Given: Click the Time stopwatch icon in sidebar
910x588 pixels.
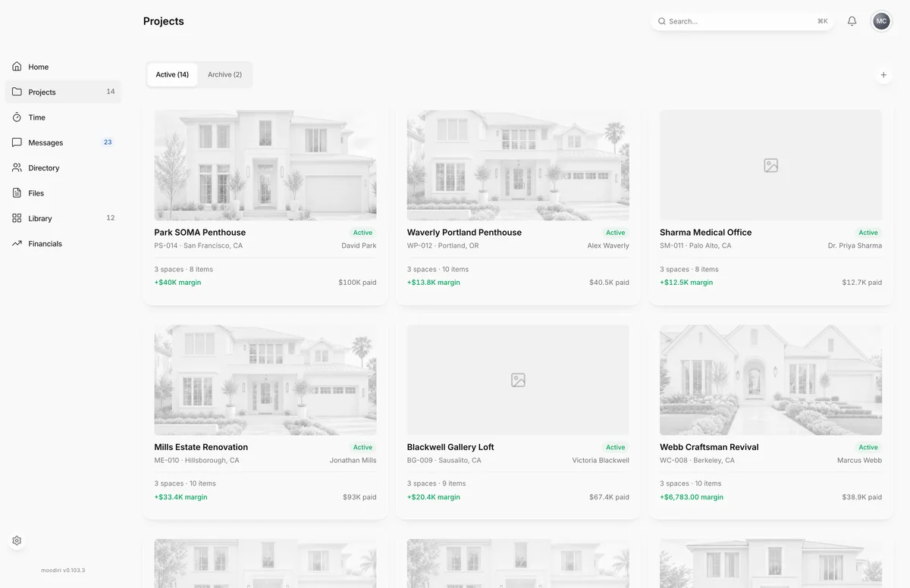Looking at the screenshot, I should (17, 117).
